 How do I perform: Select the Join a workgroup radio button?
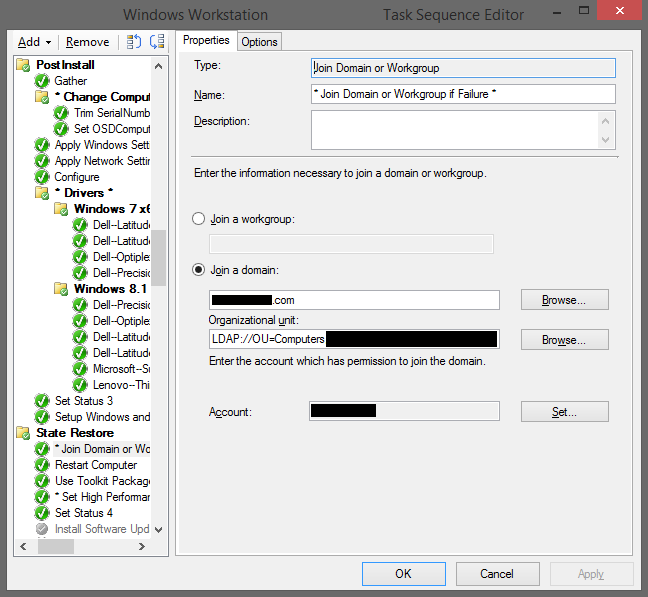tap(198, 219)
